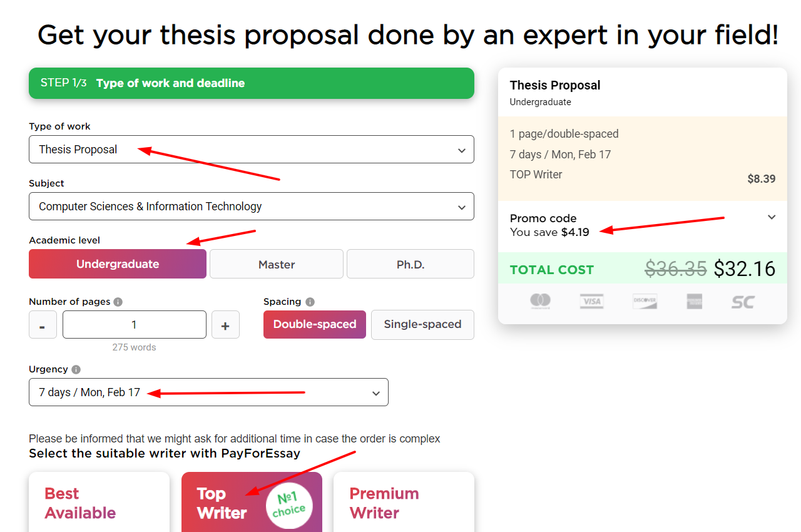
Task: Click the info icon beside Spacing
Action: [311, 301]
